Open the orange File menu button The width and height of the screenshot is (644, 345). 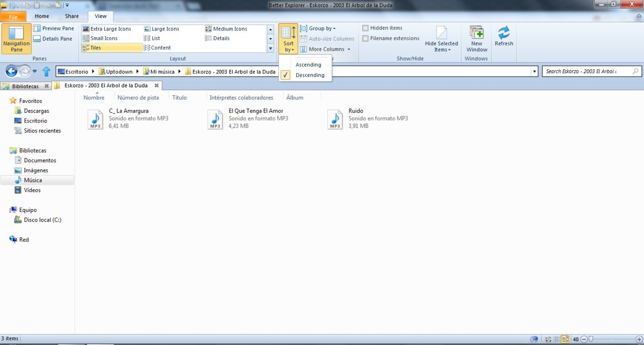pyautogui.click(x=13, y=17)
